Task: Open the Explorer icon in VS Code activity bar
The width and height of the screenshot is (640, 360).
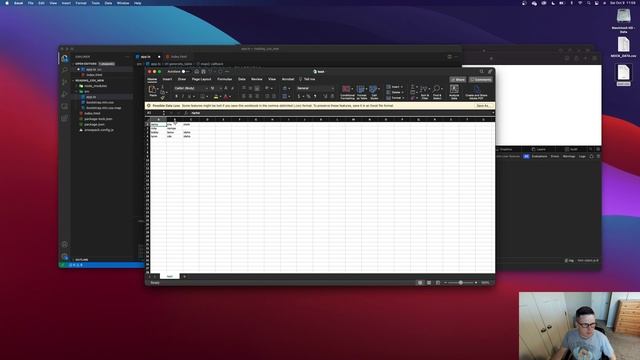Action: (64, 59)
